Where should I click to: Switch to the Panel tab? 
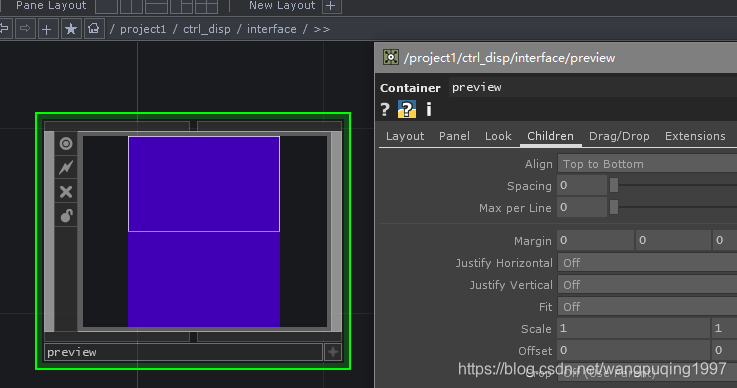(454, 136)
